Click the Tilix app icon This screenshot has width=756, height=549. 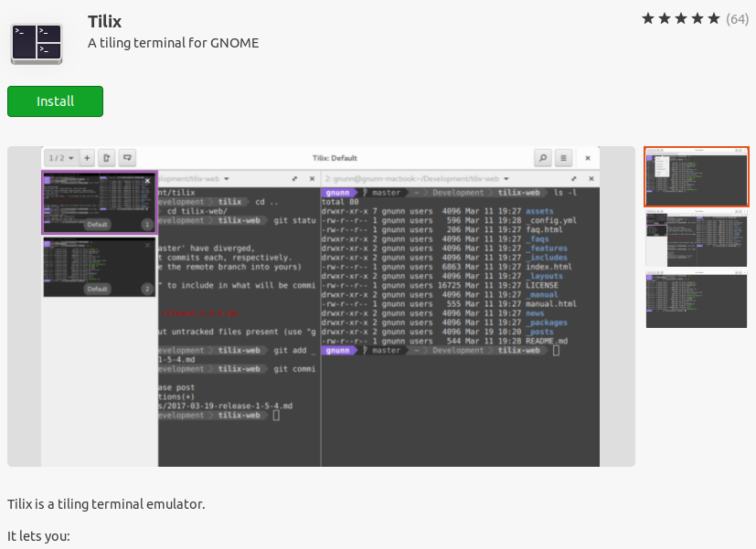point(37,43)
